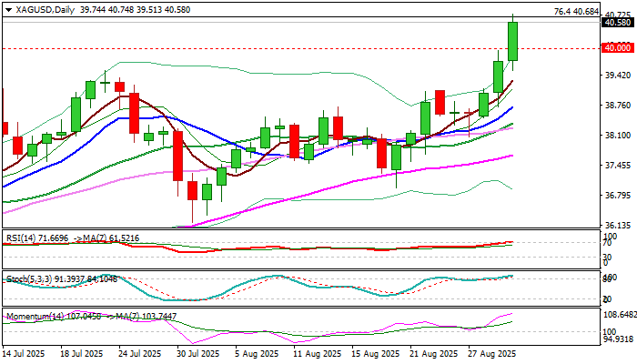Click the Stoch(5,3,3) indicator label
The image size is (637, 364).
[26, 279]
